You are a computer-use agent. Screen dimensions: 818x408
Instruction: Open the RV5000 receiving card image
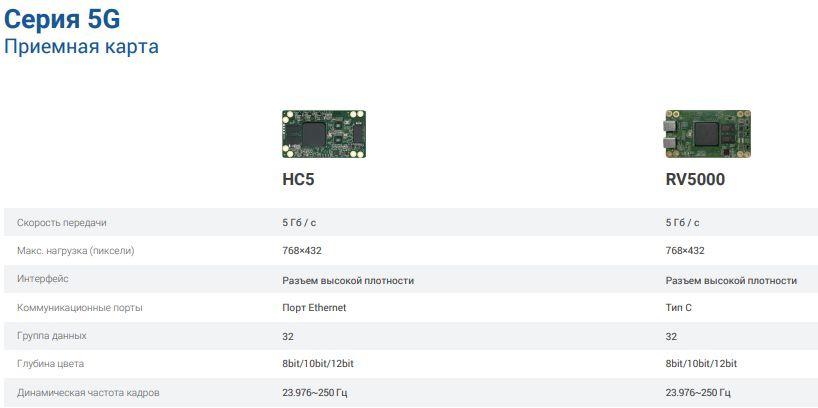pyautogui.click(x=708, y=134)
